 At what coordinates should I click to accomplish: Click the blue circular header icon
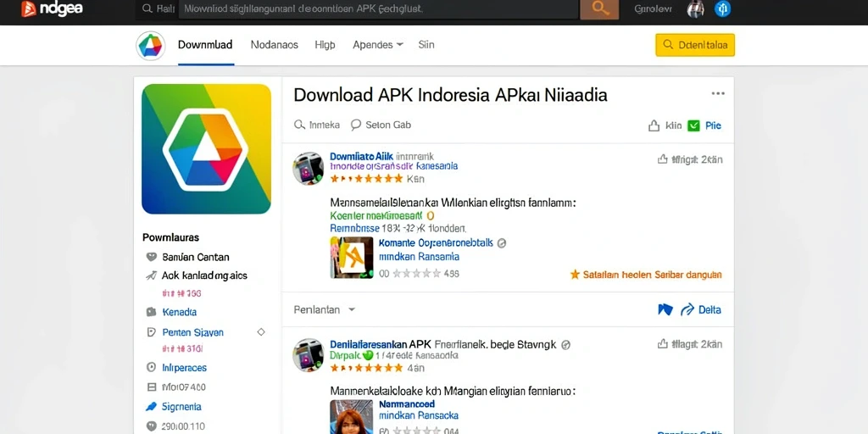coord(722,8)
